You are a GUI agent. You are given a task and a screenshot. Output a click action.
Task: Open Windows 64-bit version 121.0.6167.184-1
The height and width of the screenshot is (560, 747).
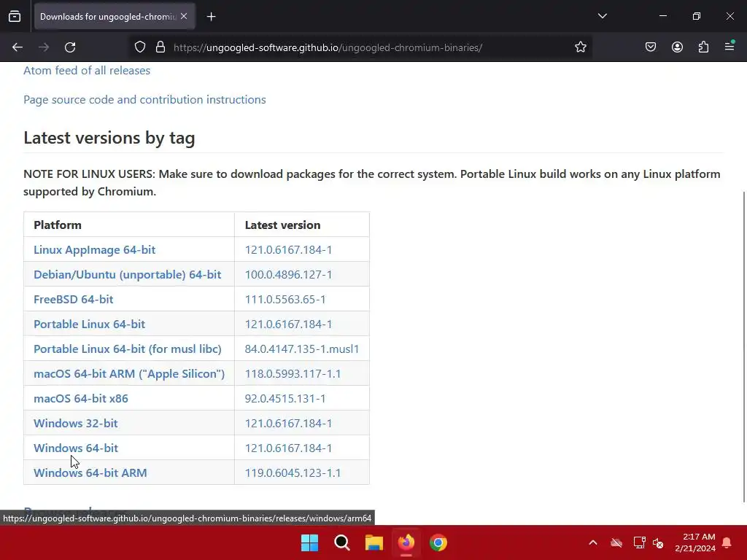click(288, 448)
